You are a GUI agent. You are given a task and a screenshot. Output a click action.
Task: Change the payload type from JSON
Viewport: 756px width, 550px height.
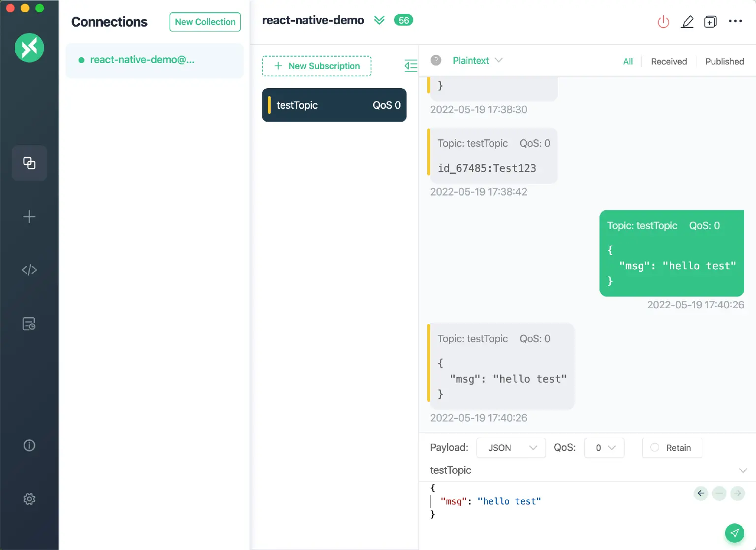510,448
